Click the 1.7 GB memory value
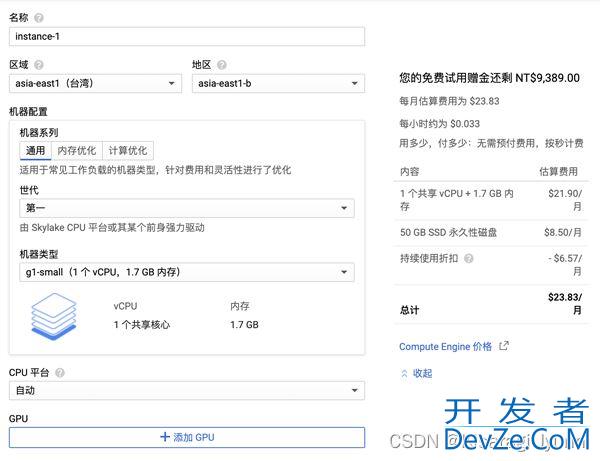Screen dimensions: 600x461 tap(244, 325)
